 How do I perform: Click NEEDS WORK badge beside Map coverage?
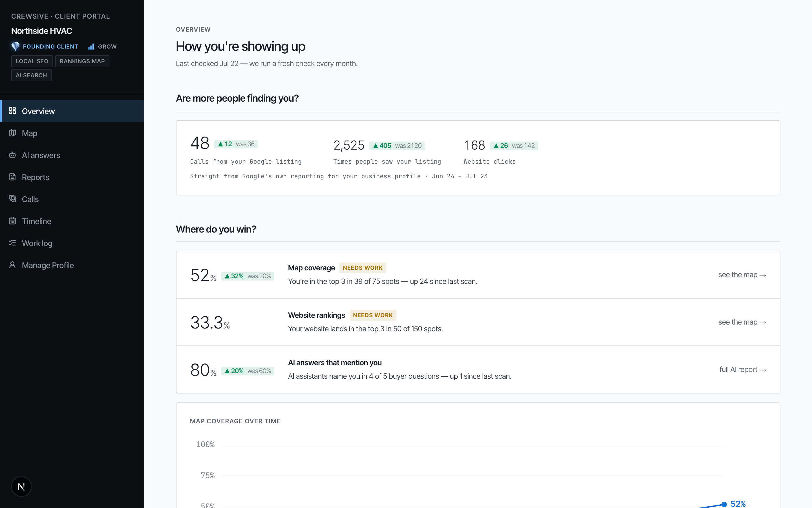(x=362, y=268)
